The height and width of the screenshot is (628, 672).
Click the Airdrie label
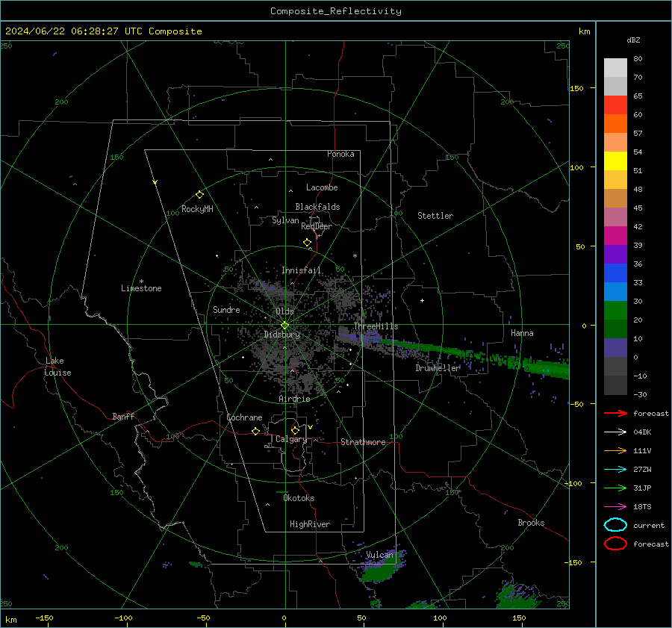(x=294, y=399)
